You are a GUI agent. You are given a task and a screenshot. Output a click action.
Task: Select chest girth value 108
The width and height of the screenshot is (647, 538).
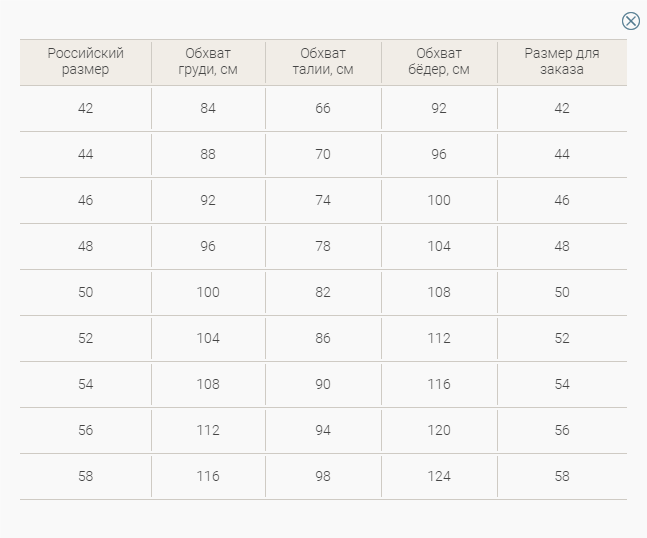click(208, 385)
